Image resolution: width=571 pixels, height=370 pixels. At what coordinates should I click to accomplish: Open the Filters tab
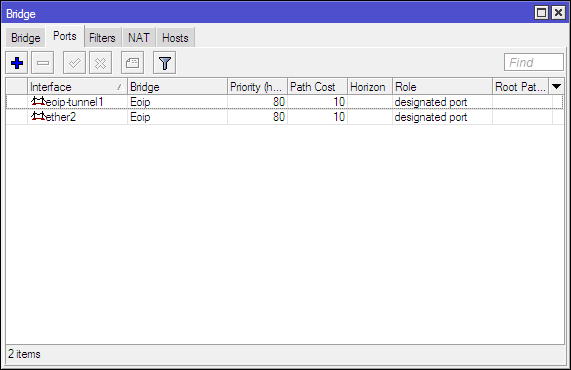[x=102, y=38]
